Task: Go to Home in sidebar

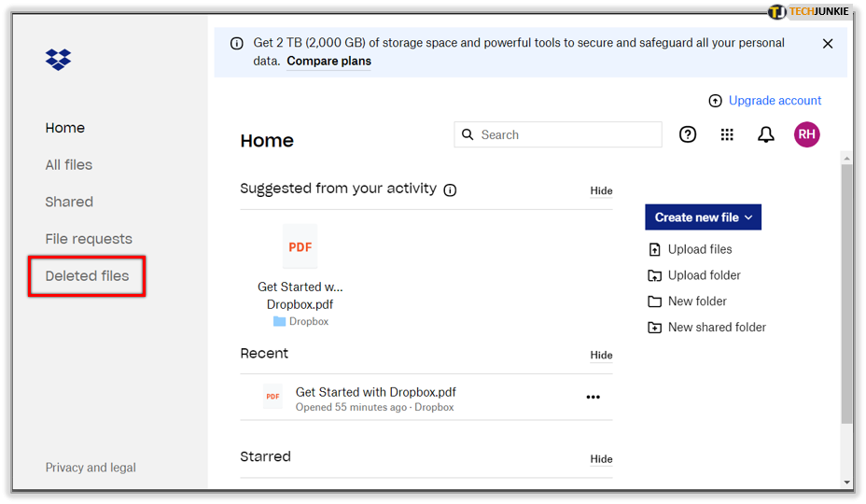Action: coord(65,128)
